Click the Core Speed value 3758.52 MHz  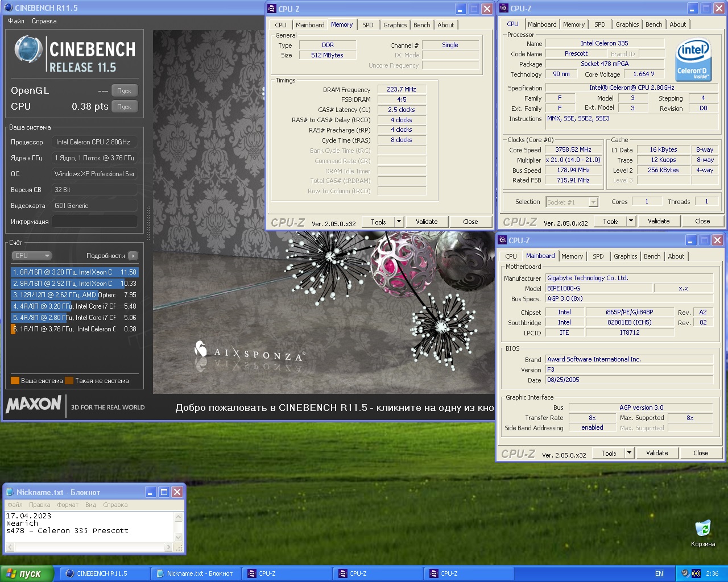click(x=573, y=150)
